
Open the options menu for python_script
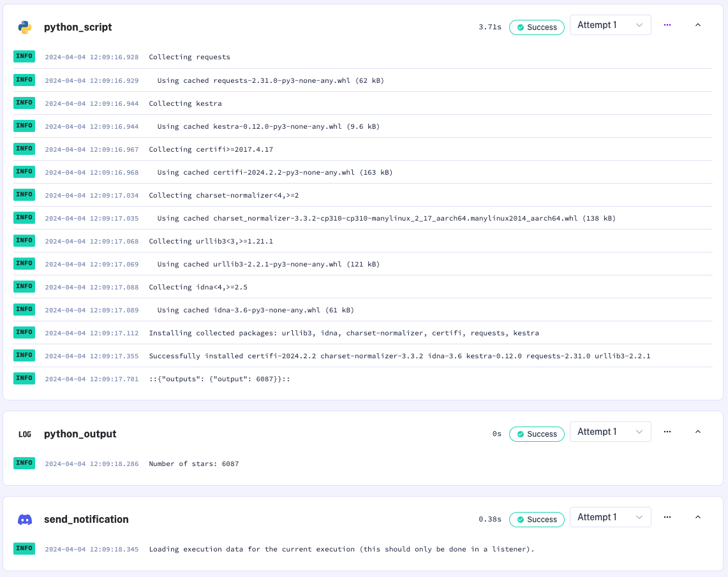pos(667,25)
